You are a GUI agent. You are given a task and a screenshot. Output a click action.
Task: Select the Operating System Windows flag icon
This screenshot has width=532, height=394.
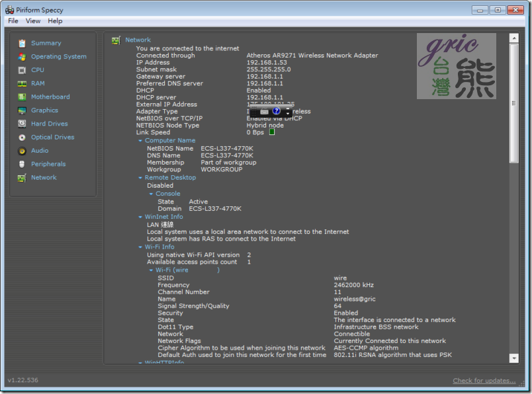click(22, 57)
